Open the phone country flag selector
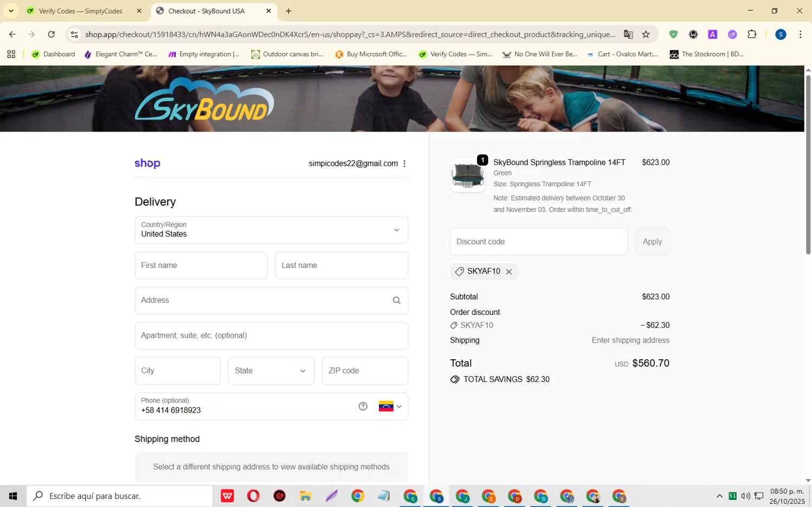 click(390, 406)
